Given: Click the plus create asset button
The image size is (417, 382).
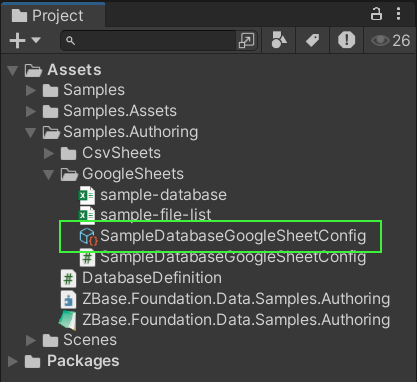Looking at the screenshot, I should (x=17, y=40).
